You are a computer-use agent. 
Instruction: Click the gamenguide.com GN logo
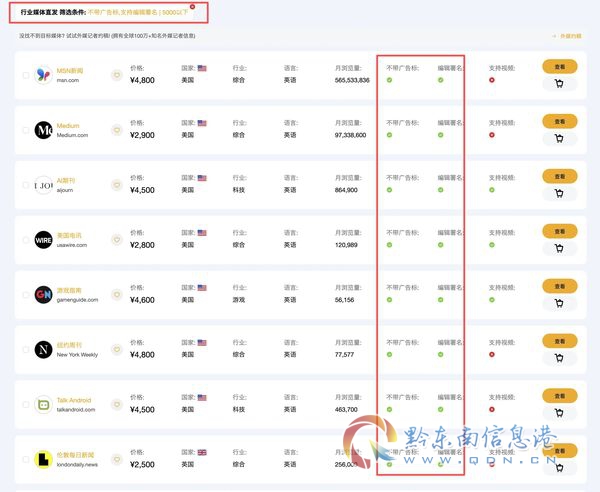43,295
